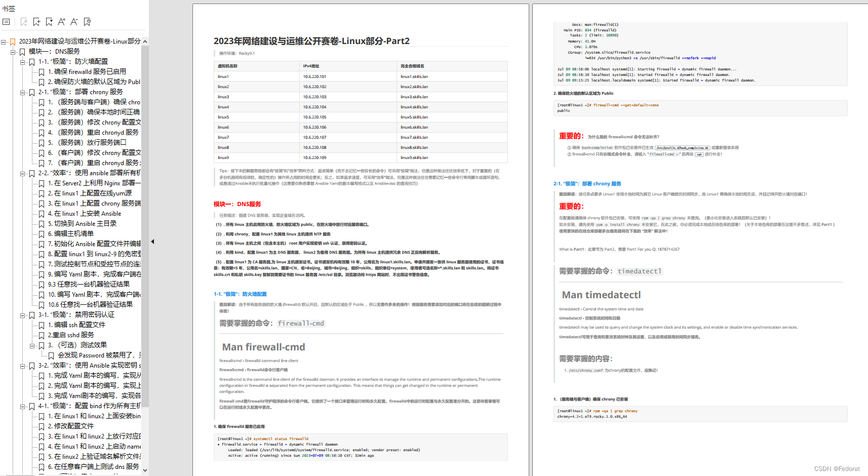Collapse the 3-1. "极简"：禁用密码认证 node
This screenshot has width=868, height=476.
23,315
